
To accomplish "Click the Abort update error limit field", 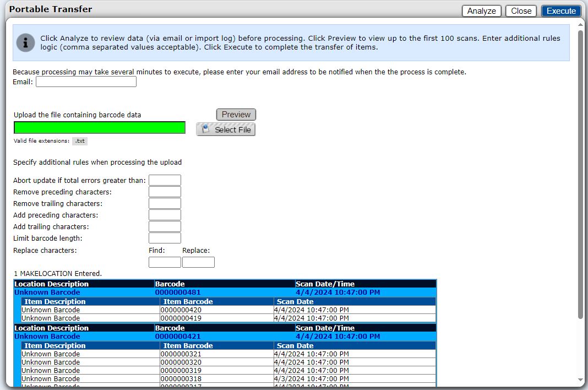I will point(165,180).
